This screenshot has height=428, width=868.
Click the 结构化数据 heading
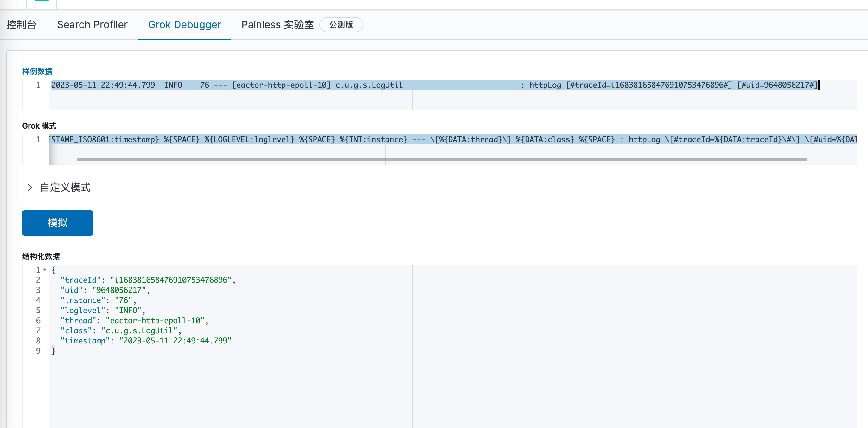click(41, 256)
